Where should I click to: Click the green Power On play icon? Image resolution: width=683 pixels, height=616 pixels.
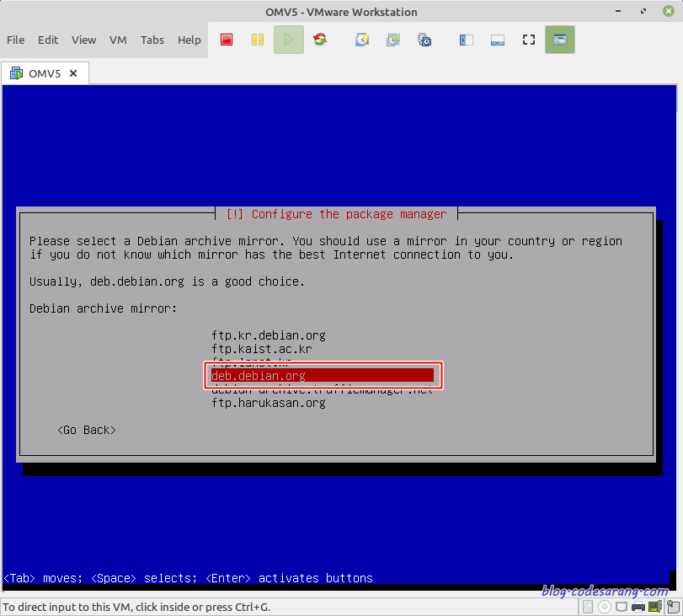point(288,40)
